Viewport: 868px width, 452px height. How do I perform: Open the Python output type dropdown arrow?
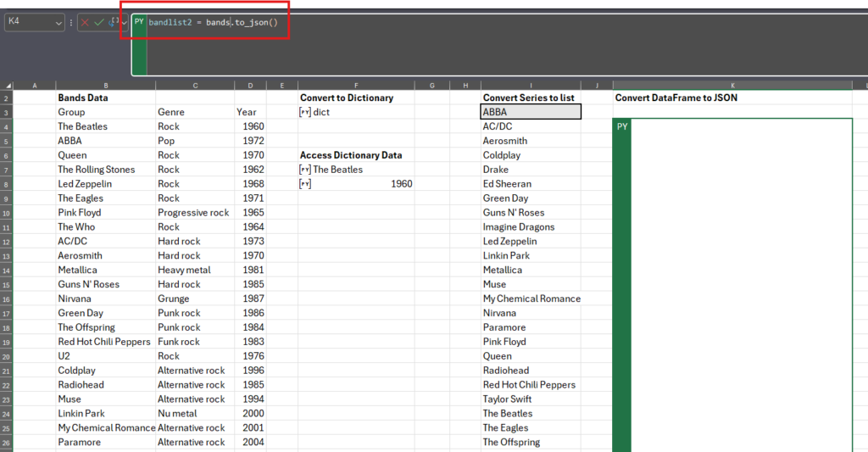point(124,23)
